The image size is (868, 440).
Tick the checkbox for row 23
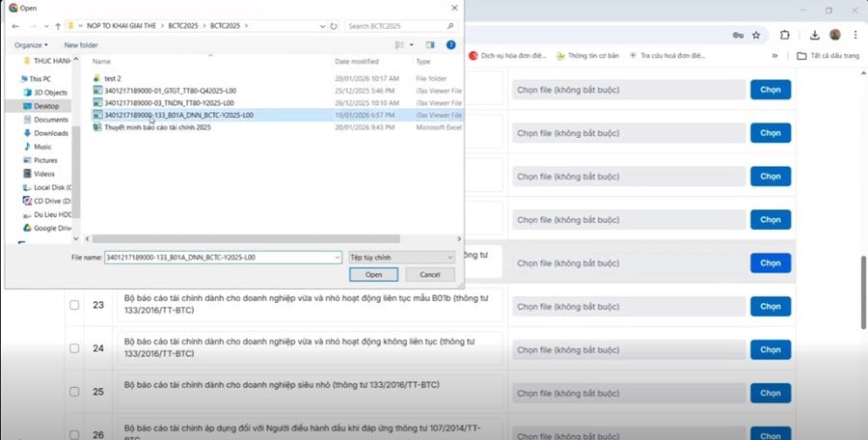click(74, 305)
